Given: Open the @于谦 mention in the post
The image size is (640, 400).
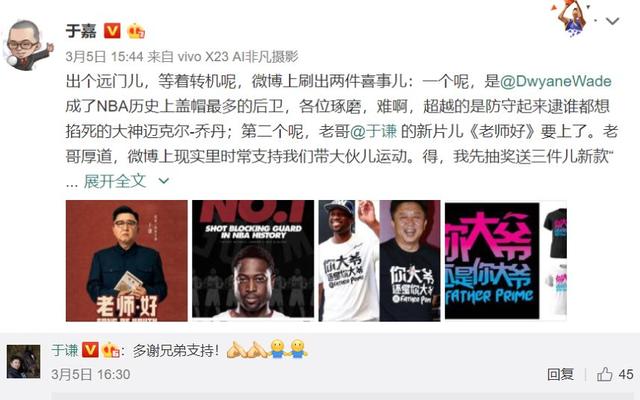Looking at the screenshot, I should coord(373,131).
